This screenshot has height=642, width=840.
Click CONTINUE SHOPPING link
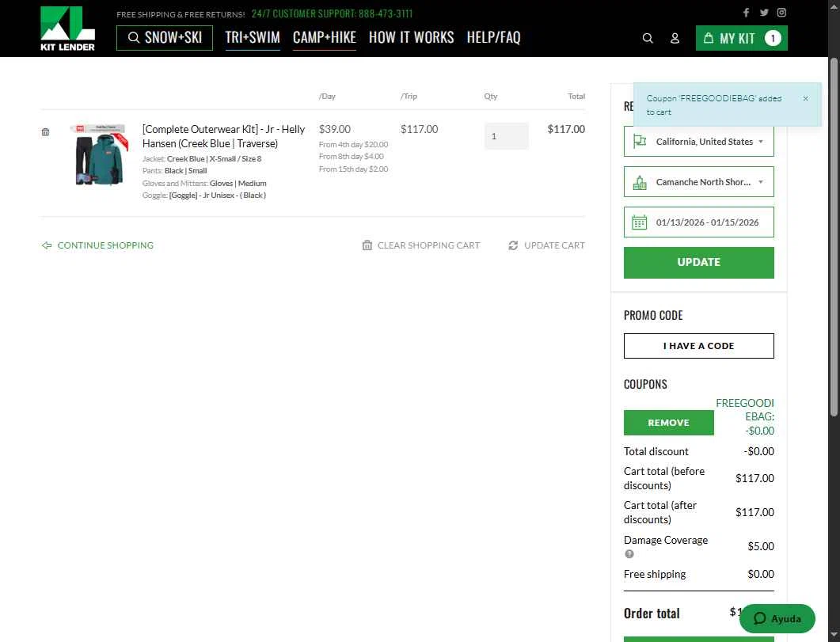coord(97,245)
